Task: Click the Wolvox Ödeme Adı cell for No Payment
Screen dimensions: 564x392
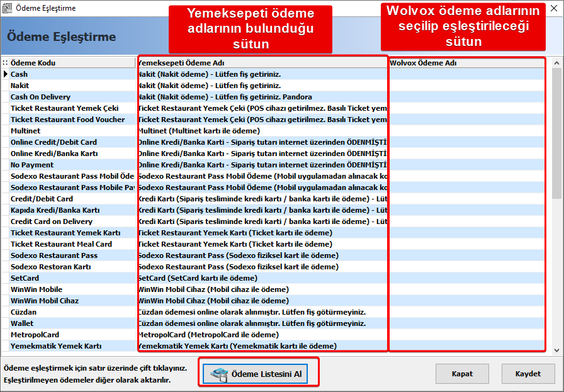Action: pos(466,165)
